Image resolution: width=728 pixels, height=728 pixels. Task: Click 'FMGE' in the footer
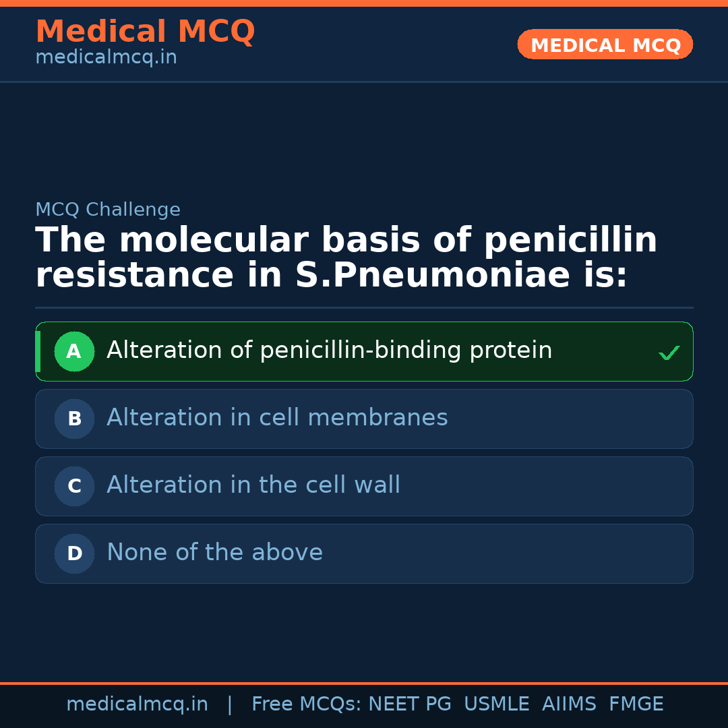coord(636,704)
